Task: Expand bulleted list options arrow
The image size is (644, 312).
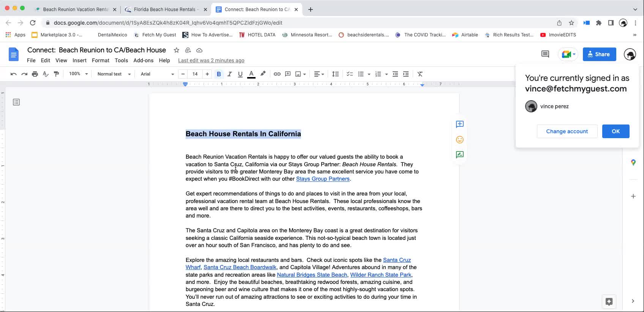Action: (369, 74)
